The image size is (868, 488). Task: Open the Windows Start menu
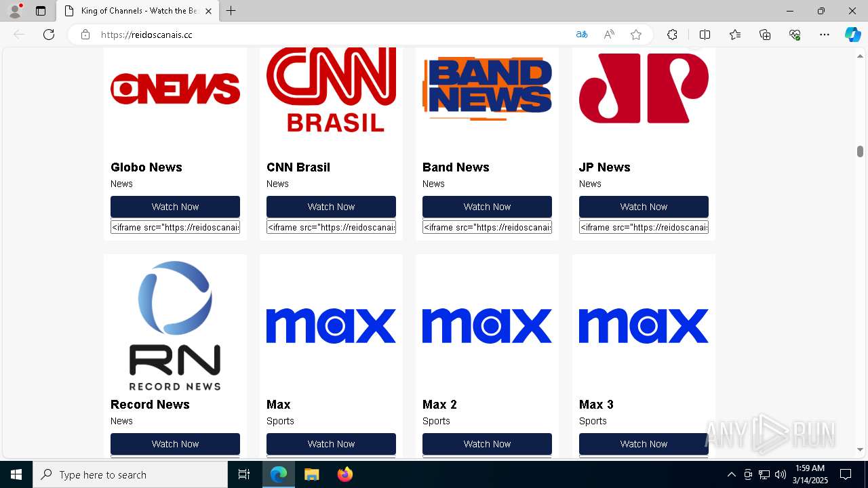(x=16, y=474)
